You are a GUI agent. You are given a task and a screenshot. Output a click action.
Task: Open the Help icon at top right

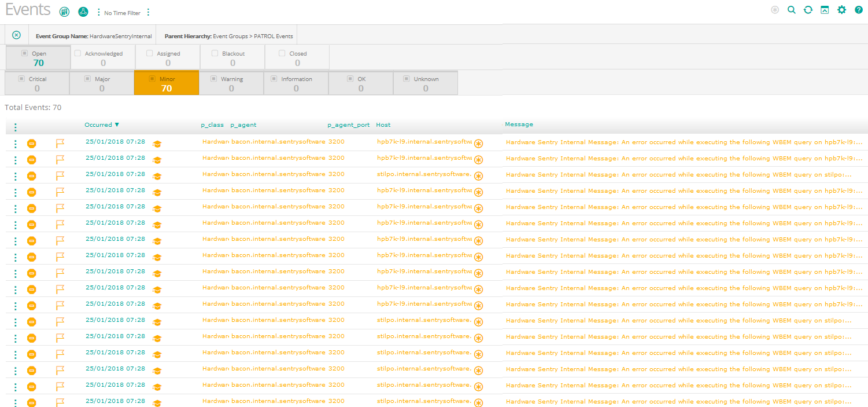(859, 10)
